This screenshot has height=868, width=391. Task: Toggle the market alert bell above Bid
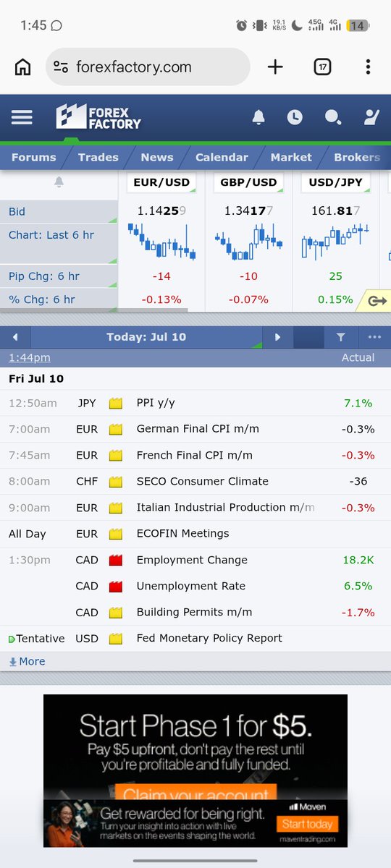point(59,183)
